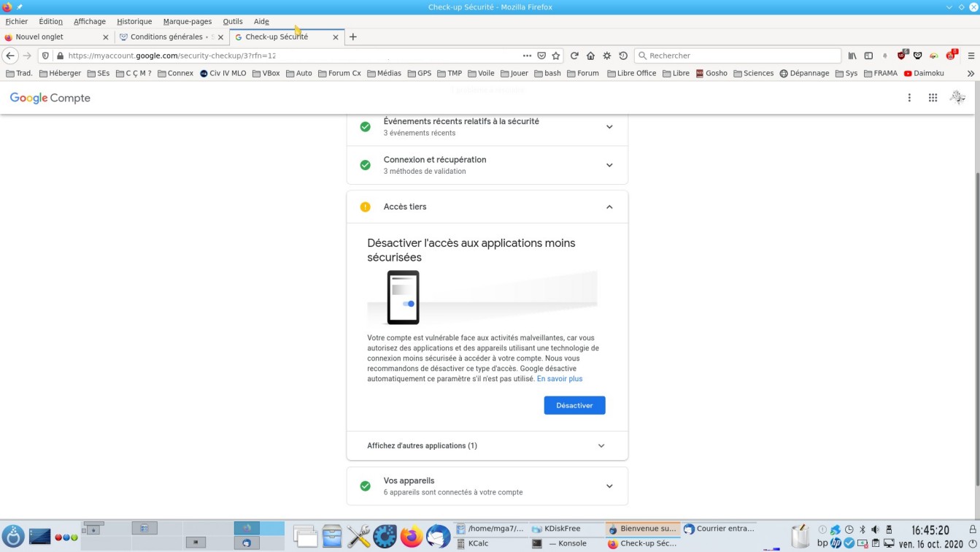
Task: Open the Mageia application launcher menu
Action: (x=13, y=537)
